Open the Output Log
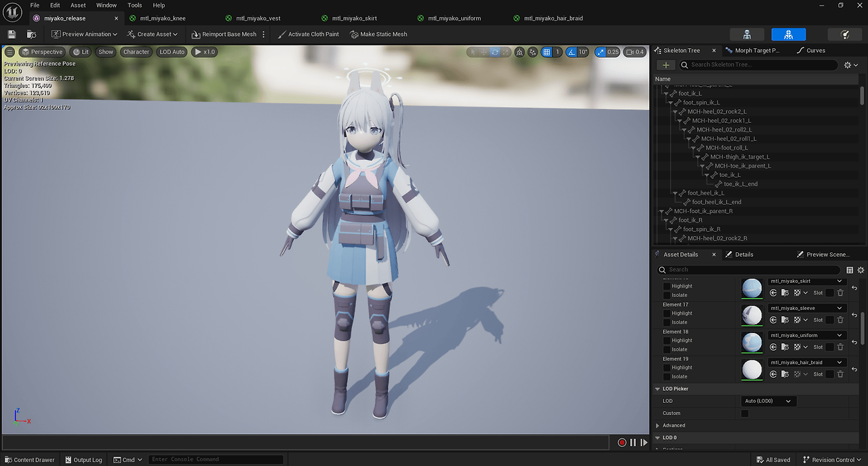The height and width of the screenshot is (466, 868). 83,459
